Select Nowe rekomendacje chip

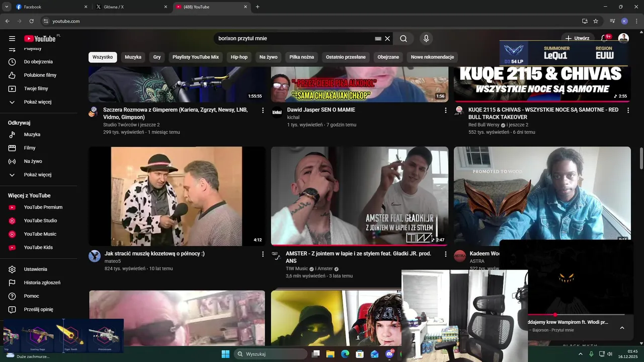[x=433, y=57]
